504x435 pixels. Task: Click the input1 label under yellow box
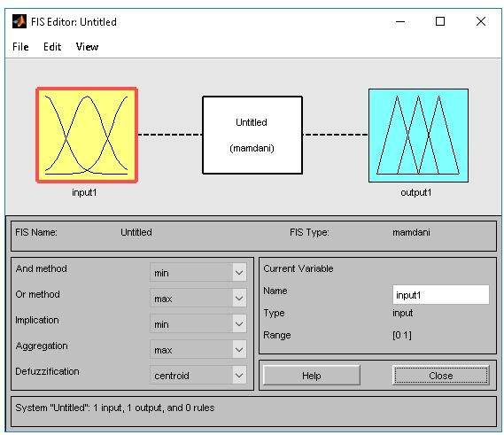tap(84, 192)
